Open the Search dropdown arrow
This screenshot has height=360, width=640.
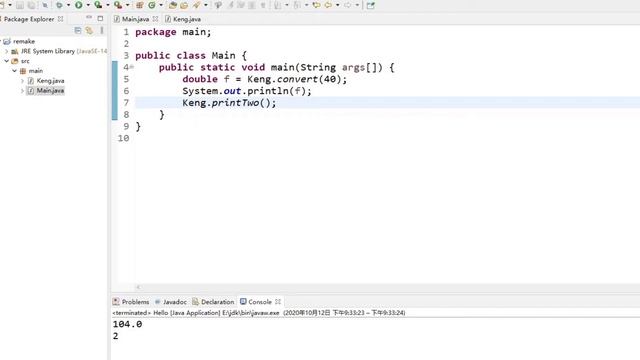pyautogui.click(x=206, y=5)
